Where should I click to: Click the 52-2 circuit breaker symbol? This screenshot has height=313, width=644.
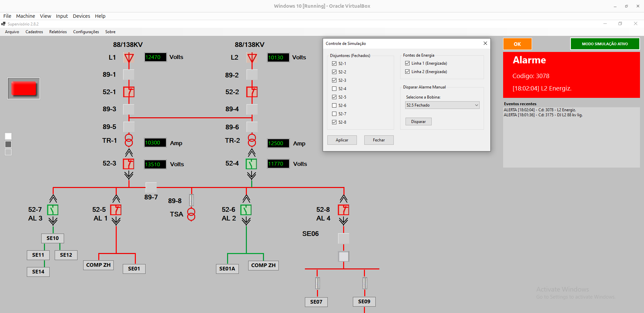252,92
